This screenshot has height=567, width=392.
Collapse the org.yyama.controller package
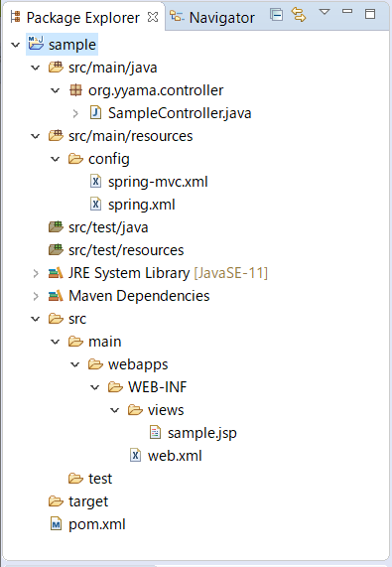(x=56, y=90)
